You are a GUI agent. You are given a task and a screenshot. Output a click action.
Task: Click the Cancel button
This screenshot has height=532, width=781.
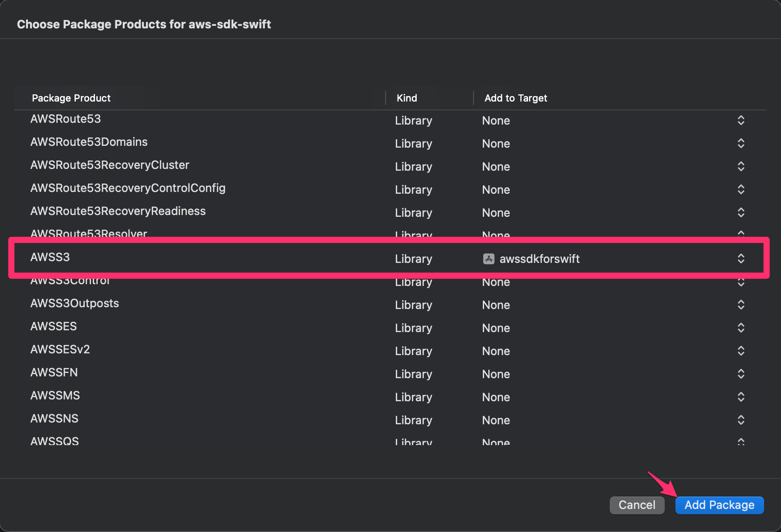click(x=637, y=505)
